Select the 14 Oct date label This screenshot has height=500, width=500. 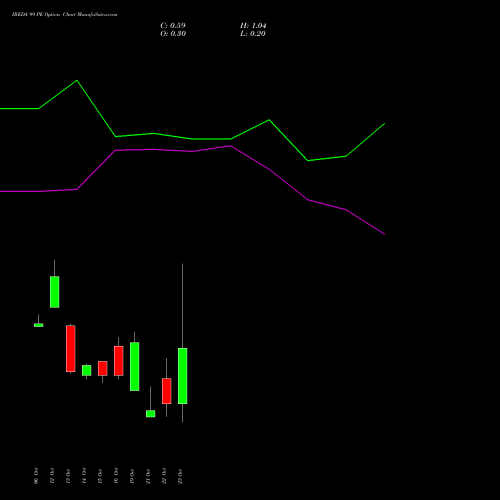coord(84,476)
